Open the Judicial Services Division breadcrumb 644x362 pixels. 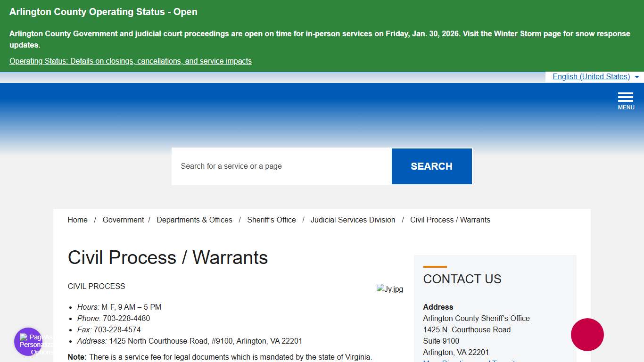click(x=353, y=220)
